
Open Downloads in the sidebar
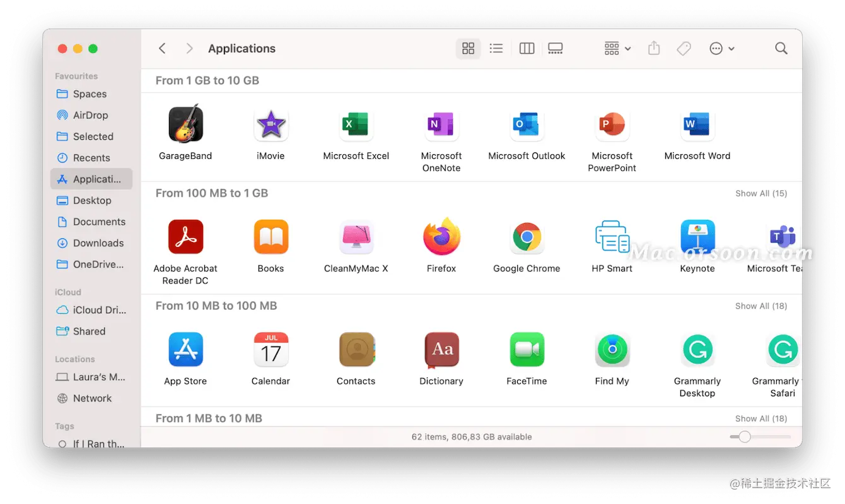click(91, 243)
